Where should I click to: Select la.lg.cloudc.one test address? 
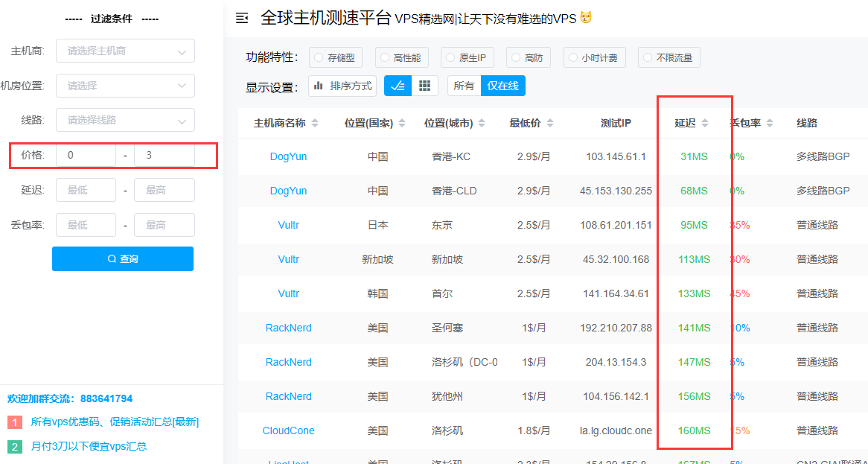click(x=616, y=430)
